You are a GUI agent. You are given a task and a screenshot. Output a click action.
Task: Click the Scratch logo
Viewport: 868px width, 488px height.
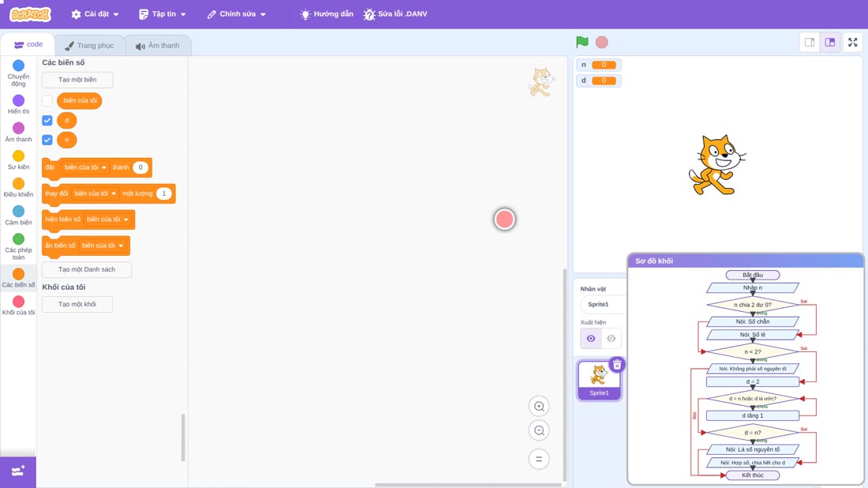coord(31,14)
